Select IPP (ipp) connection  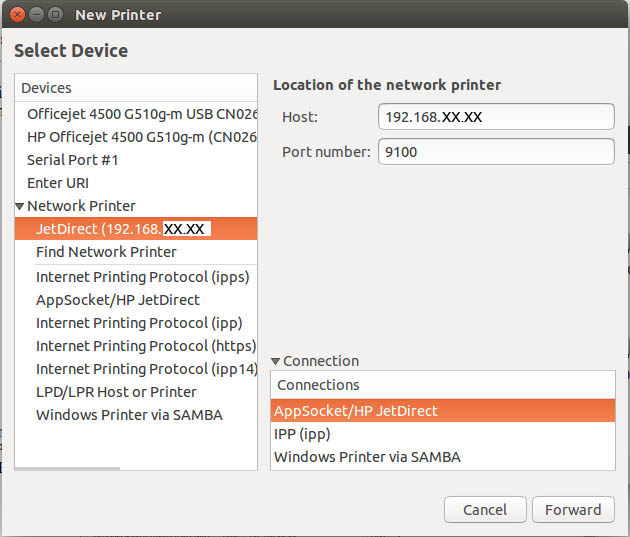pyautogui.click(x=302, y=434)
